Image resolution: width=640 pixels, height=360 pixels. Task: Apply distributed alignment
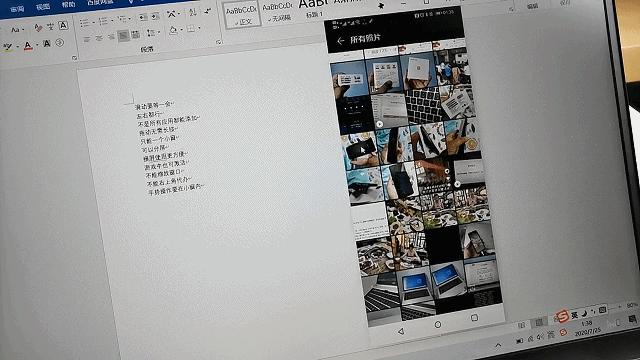(136, 35)
